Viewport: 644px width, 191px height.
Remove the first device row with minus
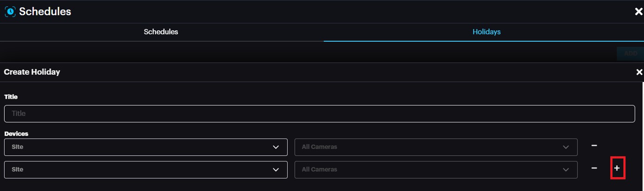pyautogui.click(x=594, y=146)
